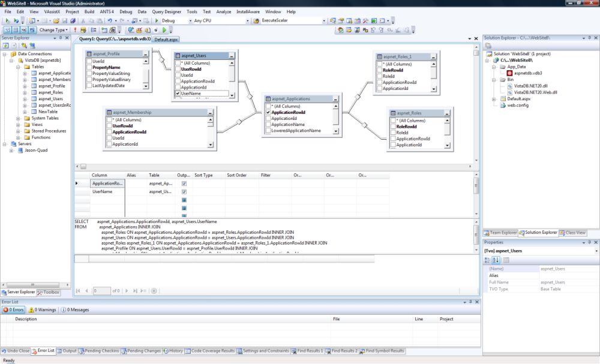Viewport: 600px width, 364px height.
Task: Uncheck UserName output checkbox in grid pane
Action: [183, 191]
